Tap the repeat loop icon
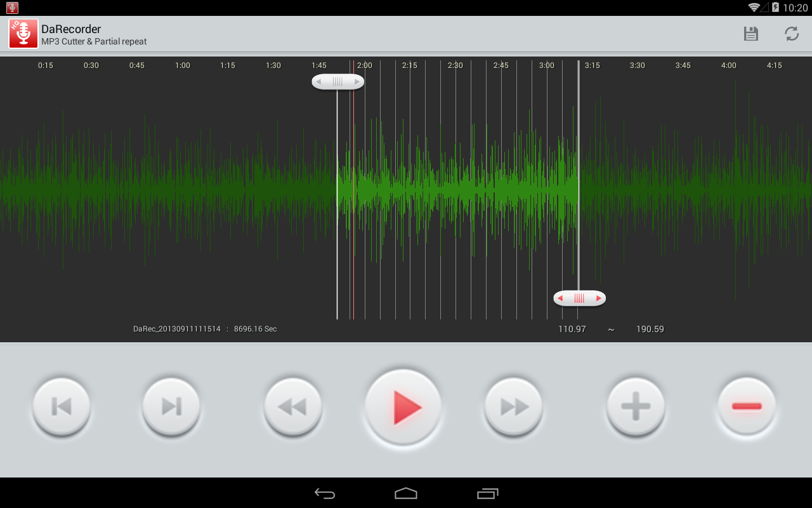Screen dimensions: 812x508 tap(792, 34)
